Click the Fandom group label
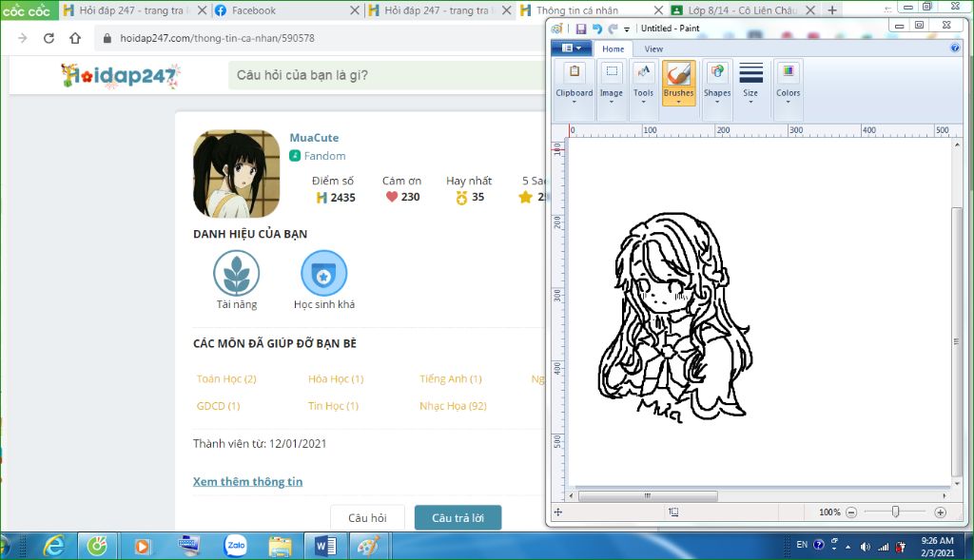 point(324,156)
